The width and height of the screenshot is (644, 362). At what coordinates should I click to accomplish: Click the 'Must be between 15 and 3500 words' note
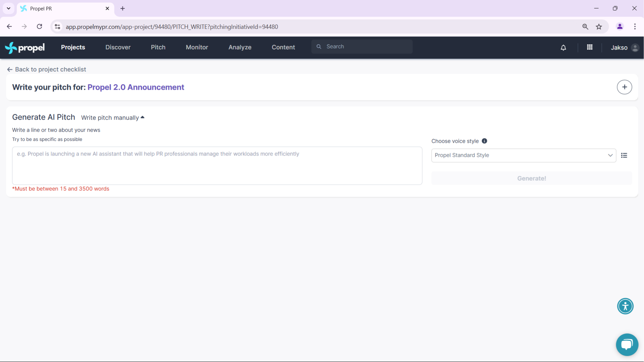61,189
